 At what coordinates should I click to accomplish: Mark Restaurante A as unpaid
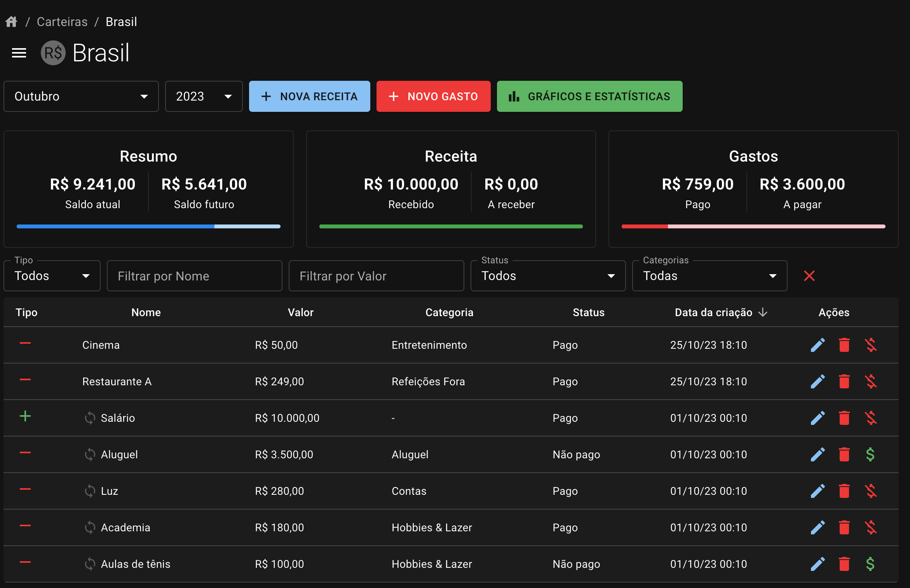point(870,381)
